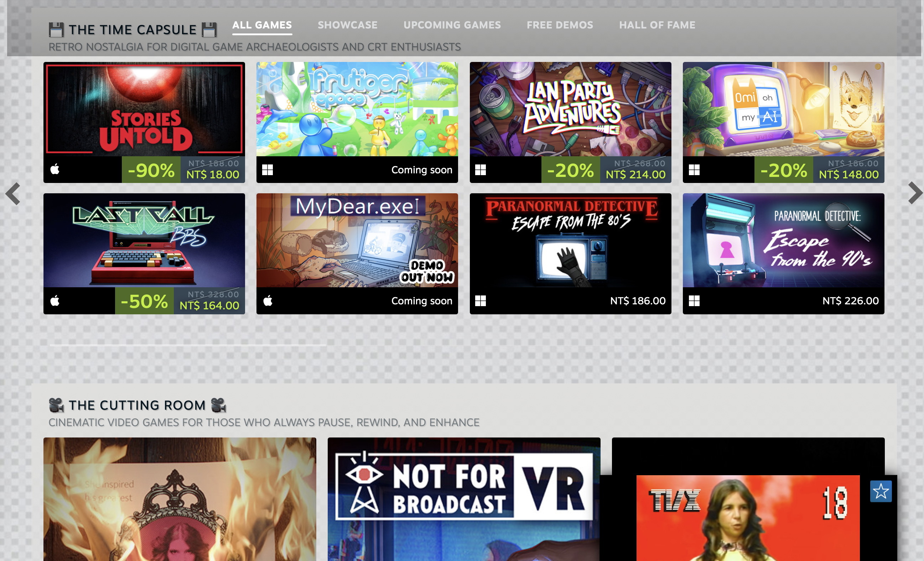Click the struck-through NT$ 188.00 original price

coord(213,163)
